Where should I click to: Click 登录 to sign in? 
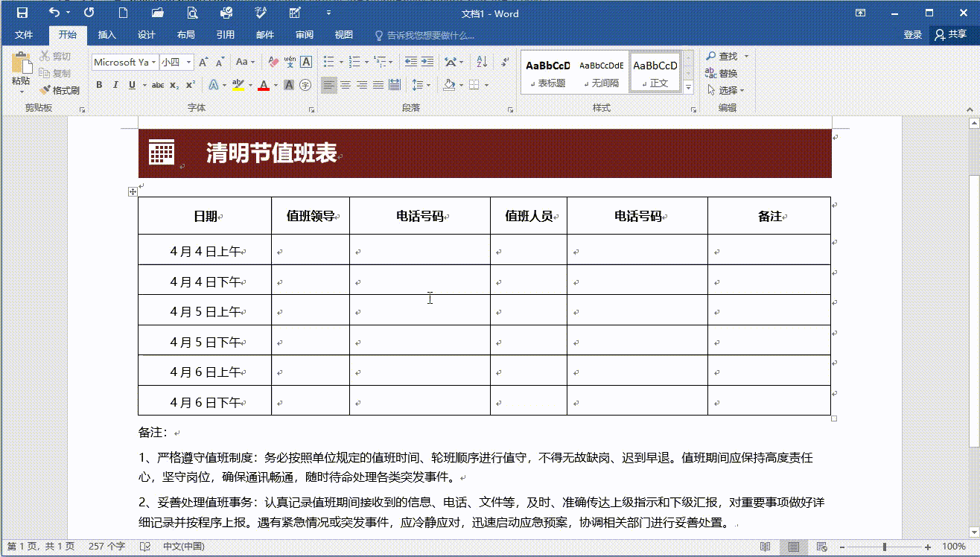[913, 35]
